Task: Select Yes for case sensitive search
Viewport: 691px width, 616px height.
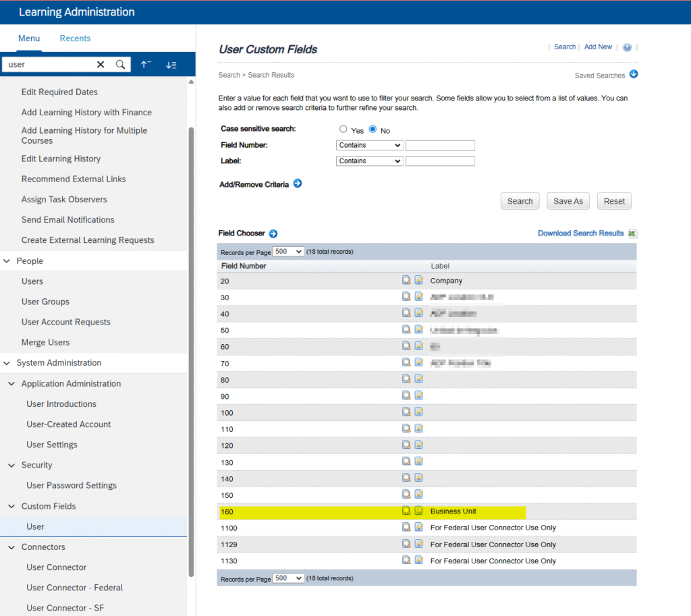Action: pos(343,130)
